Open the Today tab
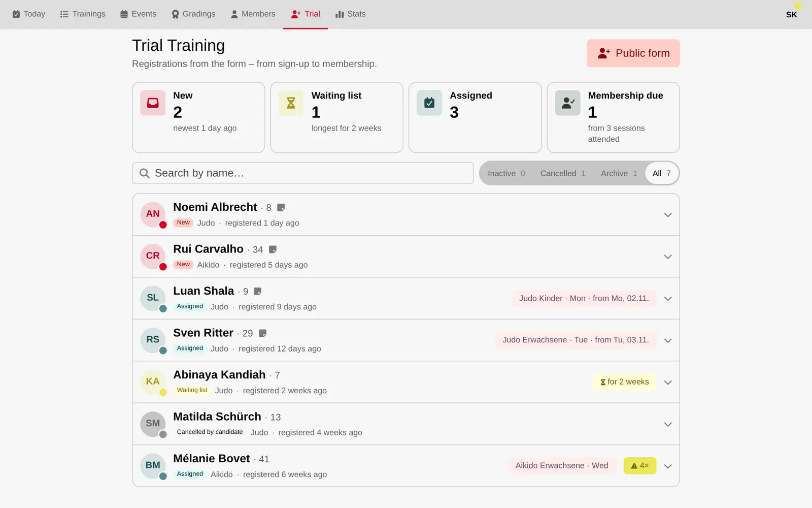This screenshot has height=508, width=812. 29,14
